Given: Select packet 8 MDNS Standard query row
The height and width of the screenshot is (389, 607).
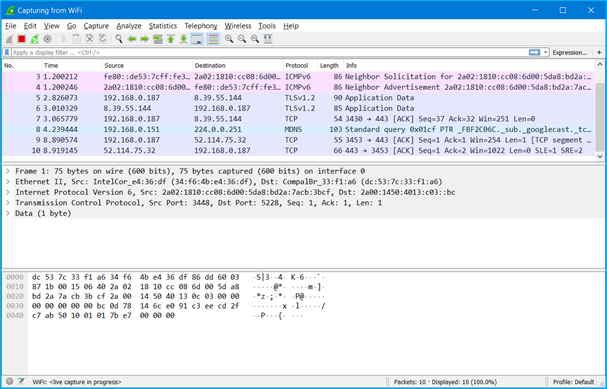Looking at the screenshot, I should 298,129.
